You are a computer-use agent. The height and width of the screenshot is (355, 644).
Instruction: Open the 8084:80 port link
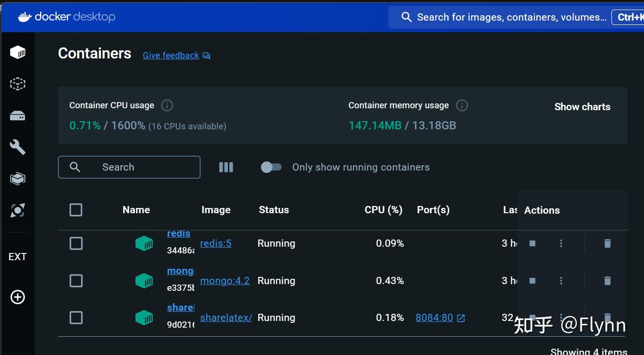(434, 318)
